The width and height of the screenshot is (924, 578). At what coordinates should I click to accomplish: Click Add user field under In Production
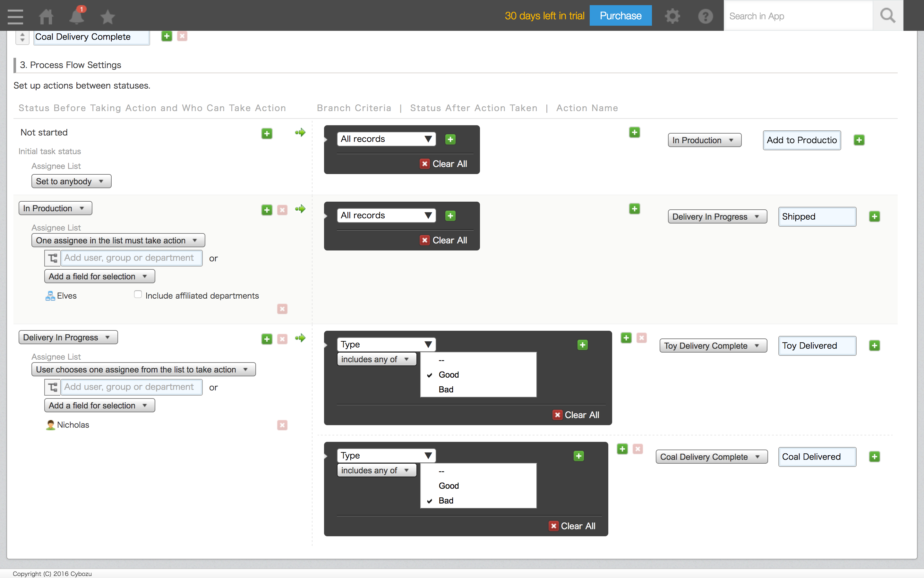(131, 258)
